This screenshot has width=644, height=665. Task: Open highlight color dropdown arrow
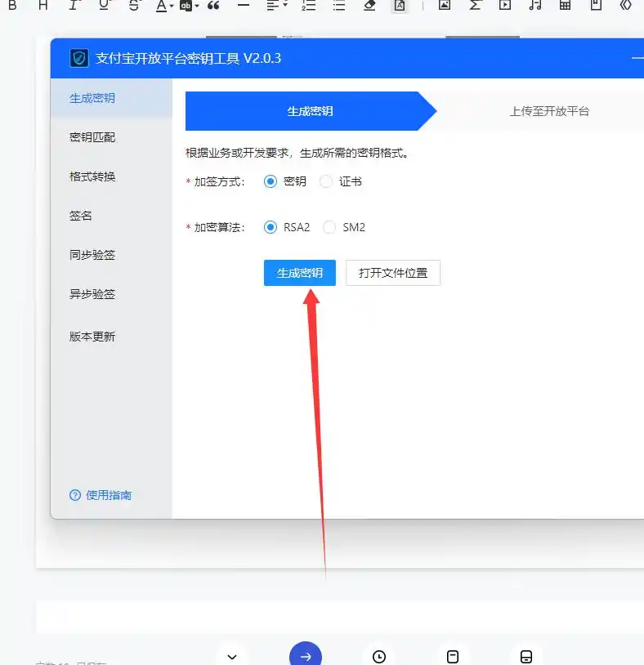click(197, 6)
